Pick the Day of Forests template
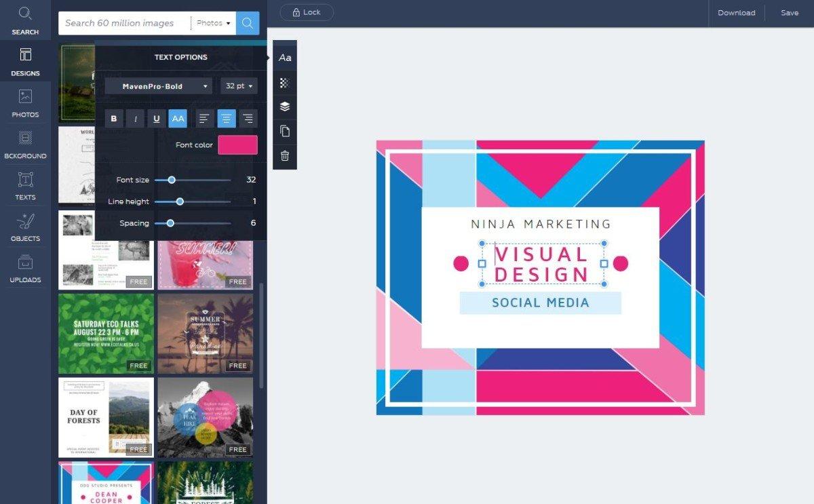The height and width of the screenshot is (504, 814). 106,418
